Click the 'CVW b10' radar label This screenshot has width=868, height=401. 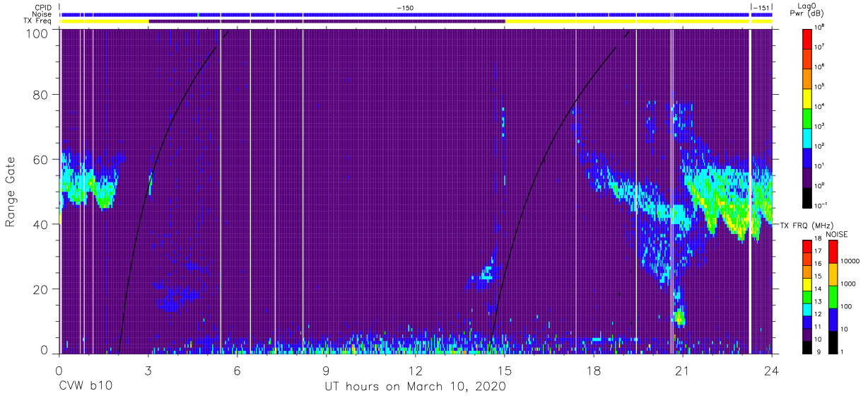[x=85, y=387]
